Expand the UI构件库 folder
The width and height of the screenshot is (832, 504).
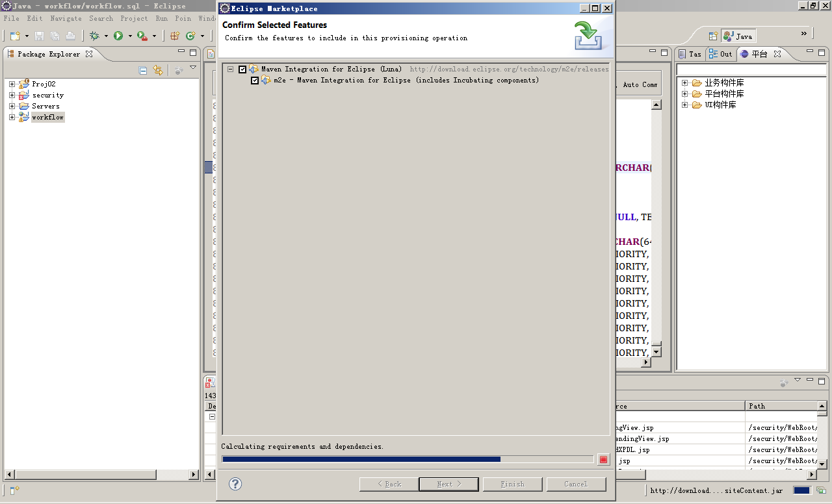pos(684,105)
